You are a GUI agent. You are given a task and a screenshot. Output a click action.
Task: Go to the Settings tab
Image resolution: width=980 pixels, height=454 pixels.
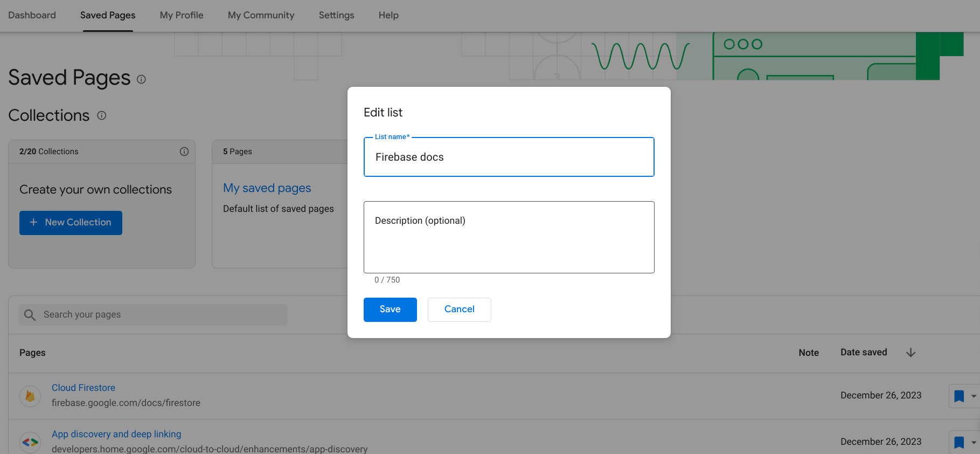[336, 15]
